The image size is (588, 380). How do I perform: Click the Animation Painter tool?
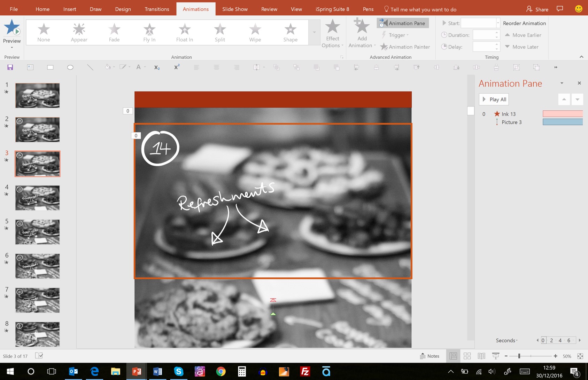[405, 47]
